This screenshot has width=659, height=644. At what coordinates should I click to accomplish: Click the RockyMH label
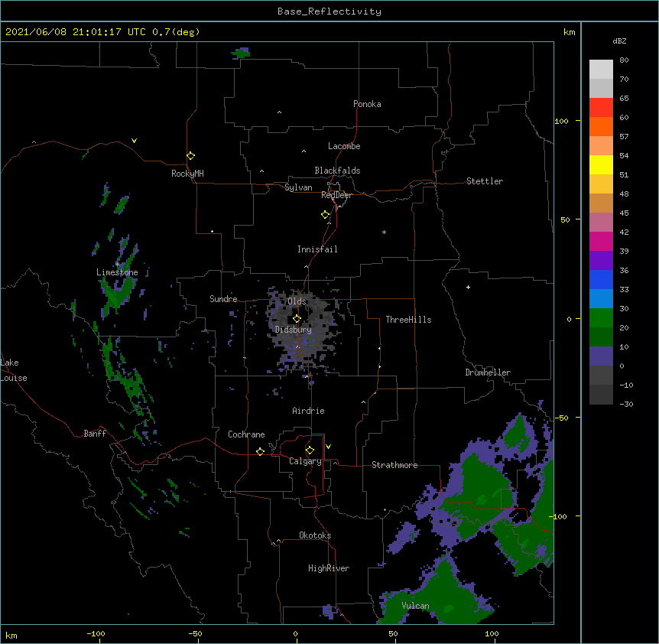pos(187,174)
